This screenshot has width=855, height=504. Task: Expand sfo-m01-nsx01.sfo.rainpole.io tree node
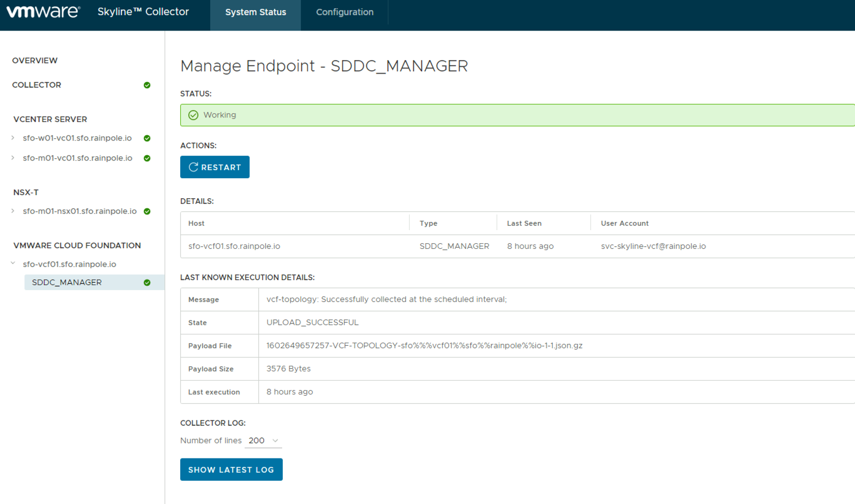tap(13, 211)
